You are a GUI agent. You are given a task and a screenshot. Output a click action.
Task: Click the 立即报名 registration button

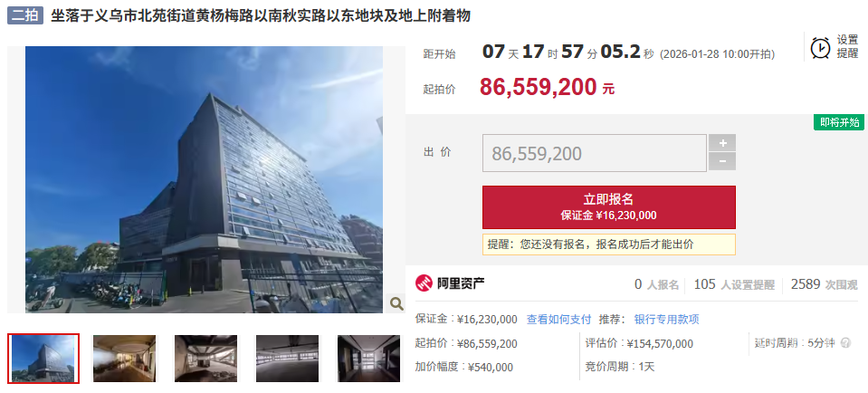pyautogui.click(x=608, y=207)
